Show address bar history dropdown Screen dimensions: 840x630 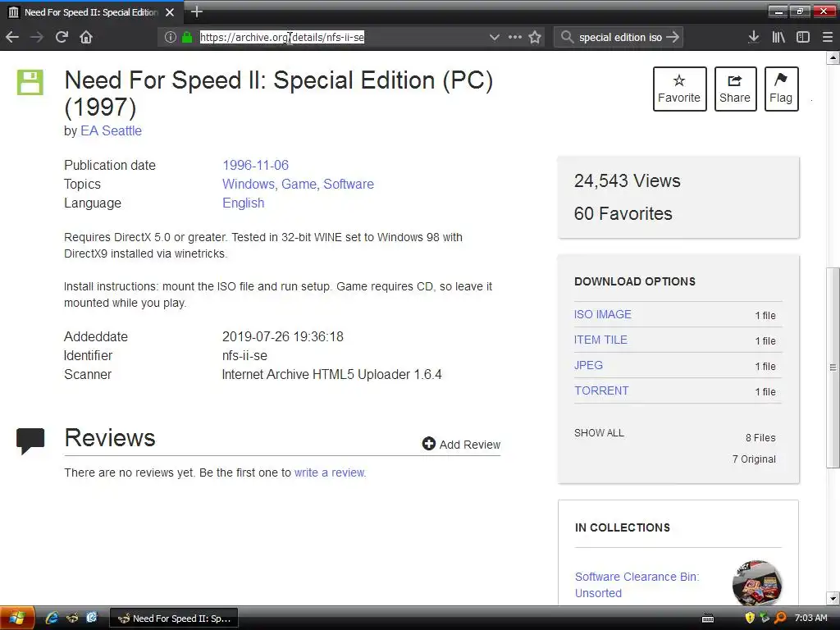495,37
